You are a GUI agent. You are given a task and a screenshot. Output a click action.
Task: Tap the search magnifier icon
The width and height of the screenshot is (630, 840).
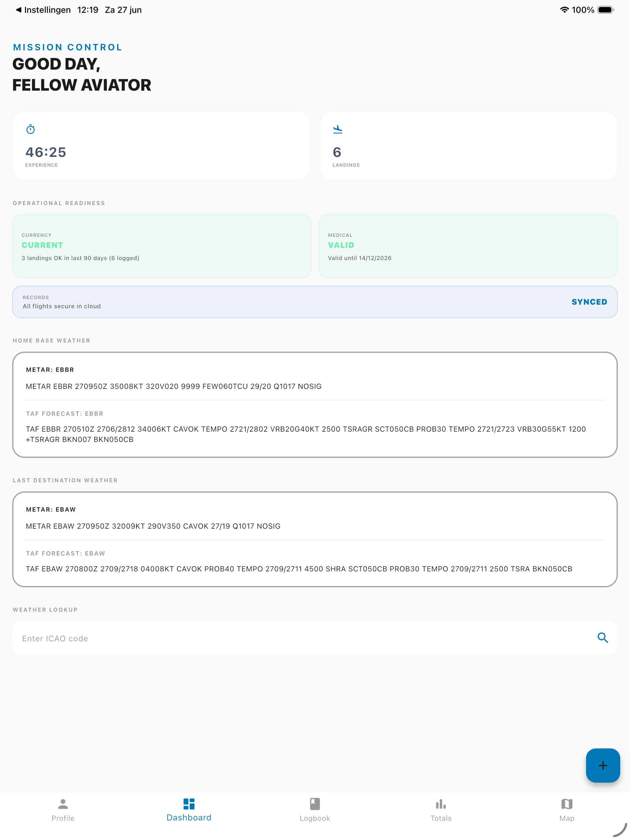coord(603,638)
